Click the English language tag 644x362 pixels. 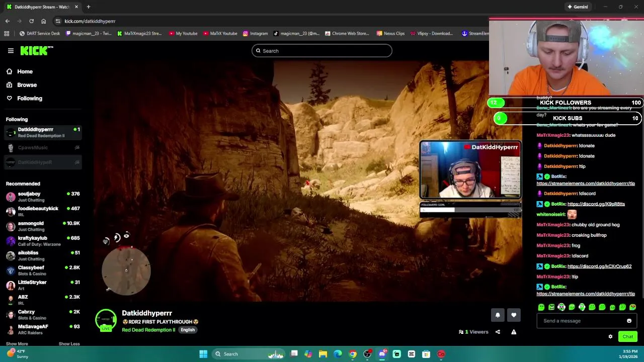[188, 330]
